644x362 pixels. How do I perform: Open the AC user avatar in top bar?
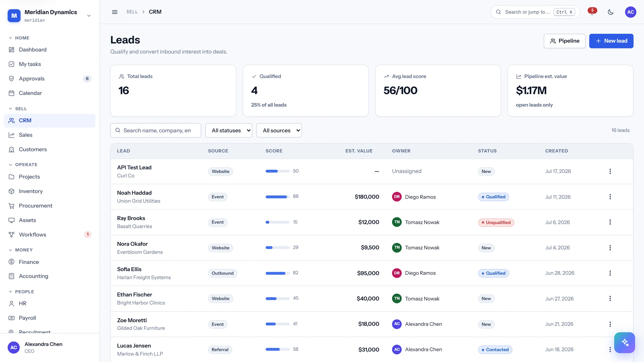631,12
